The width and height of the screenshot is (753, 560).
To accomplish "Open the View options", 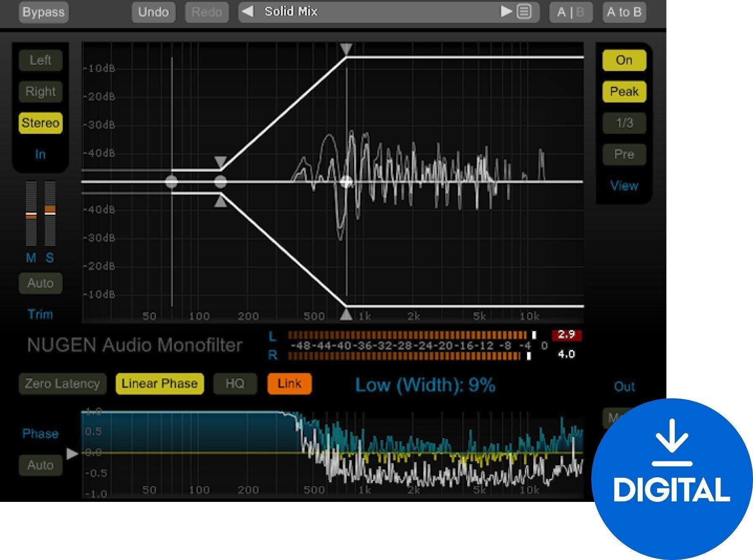I will point(624,186).
